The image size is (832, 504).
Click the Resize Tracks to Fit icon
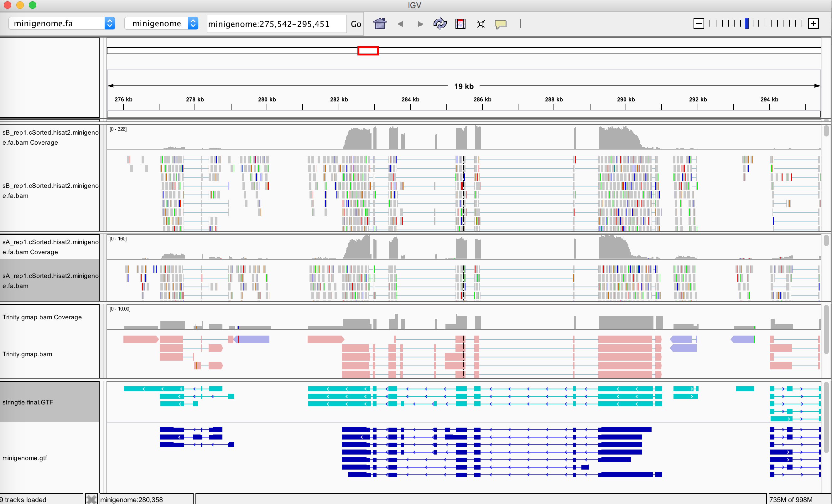click(x=481, y=24)
